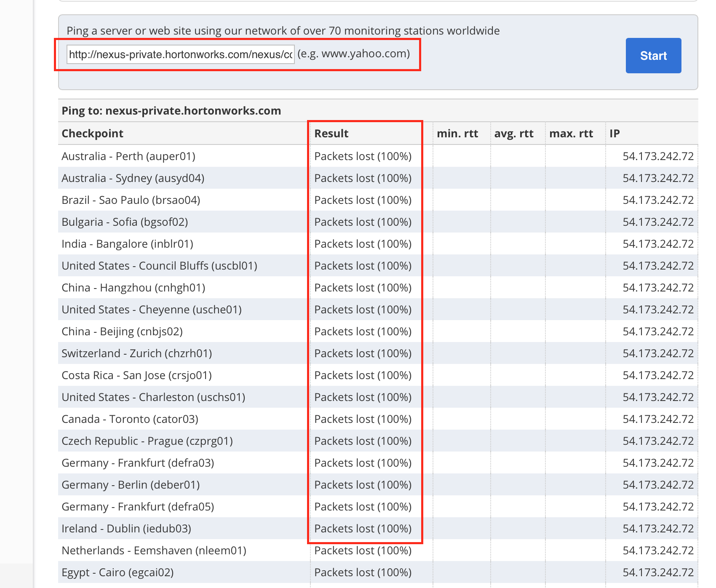Click China - Hangzhou (cnhgh01) checkpoint

point(133,288)
